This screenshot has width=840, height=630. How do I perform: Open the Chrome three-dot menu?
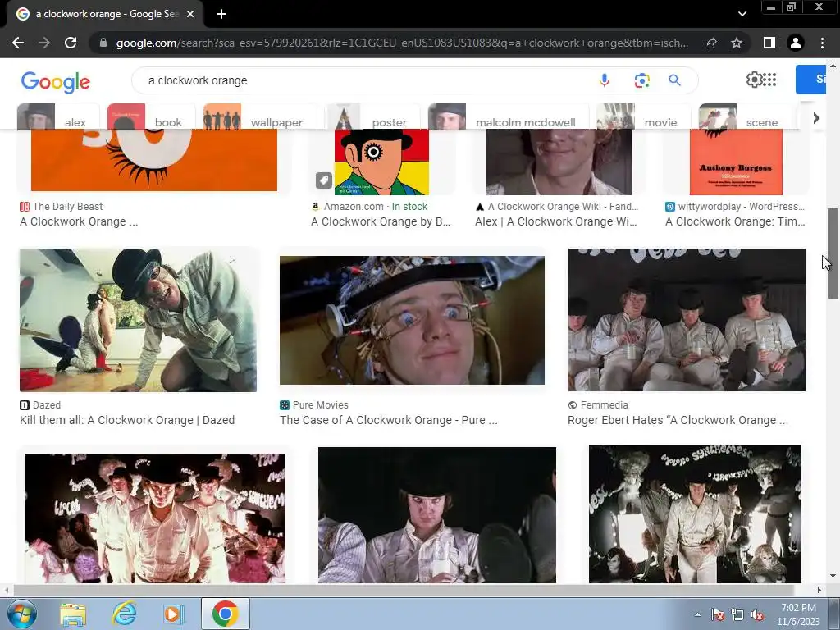tap(822, 43)
